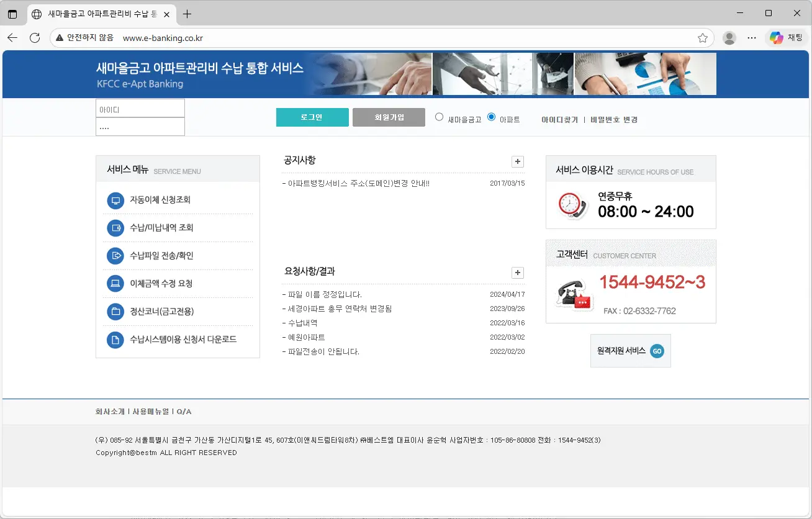Click the 로그인 button

(312, 117)
